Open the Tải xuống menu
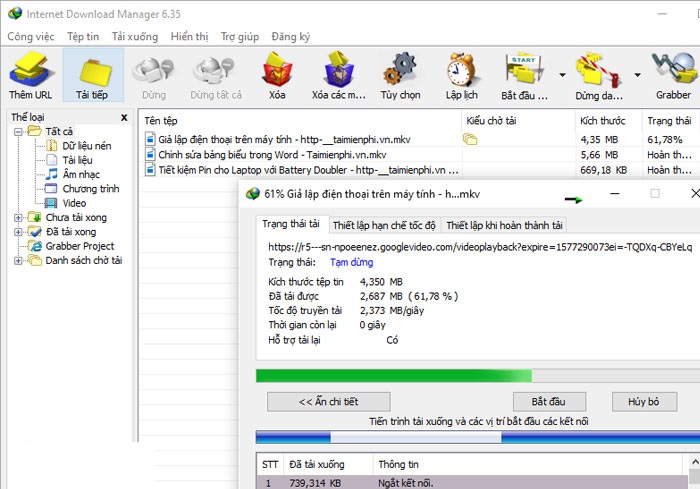This screenshot has height=489, width=700. [x=135, y=37]
